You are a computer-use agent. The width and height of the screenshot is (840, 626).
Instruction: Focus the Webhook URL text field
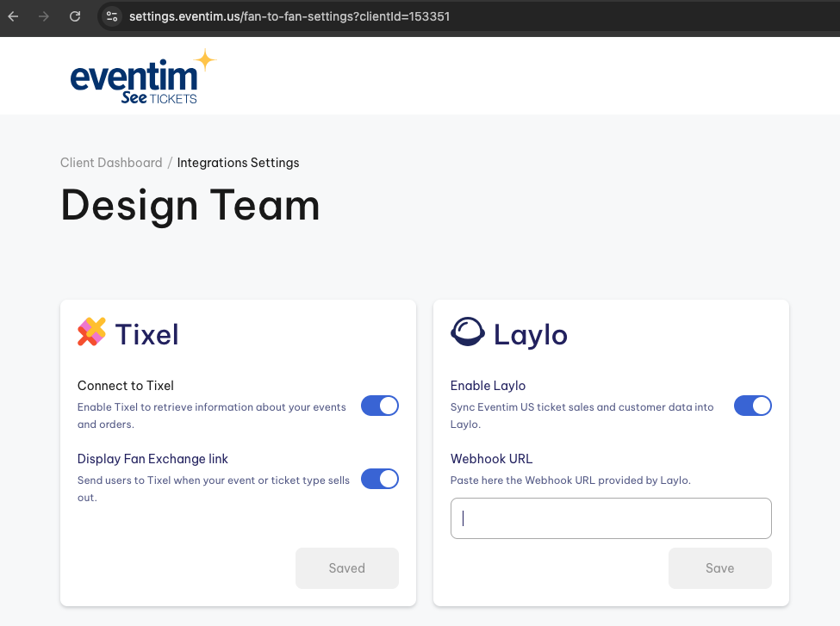pyautogui.click(x=611, y=518)
